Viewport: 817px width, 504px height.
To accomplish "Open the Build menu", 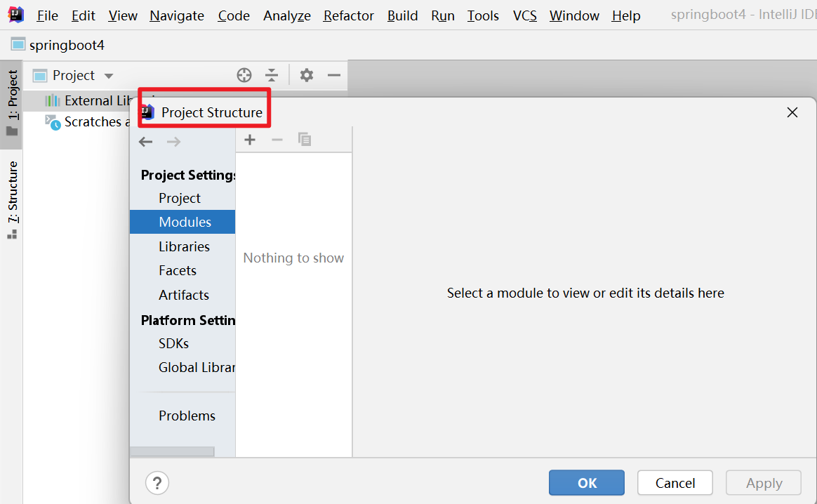I will coord(402,15).
